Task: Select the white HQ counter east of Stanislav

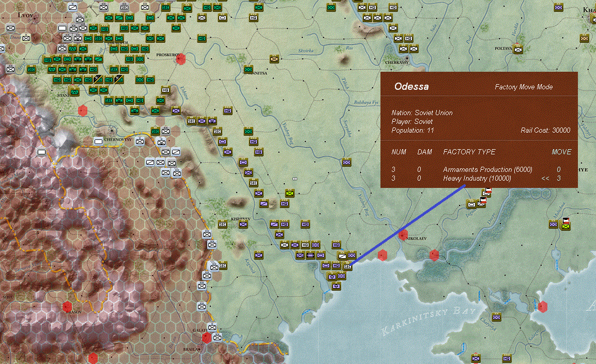Action: [x=165, y=90]
